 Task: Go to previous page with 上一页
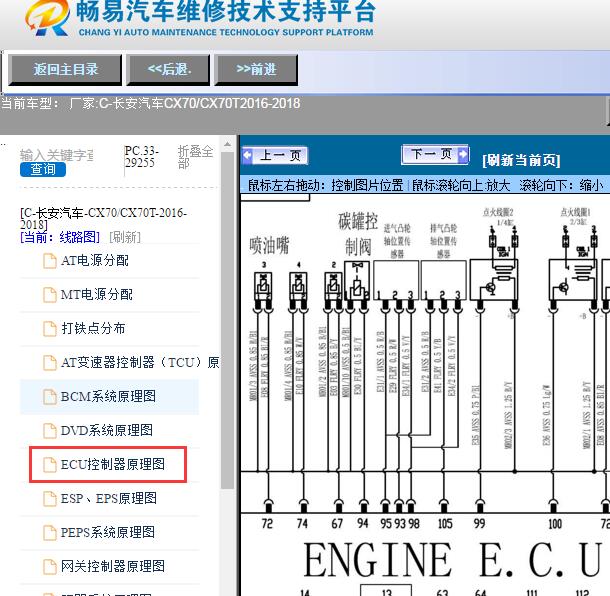275,156
